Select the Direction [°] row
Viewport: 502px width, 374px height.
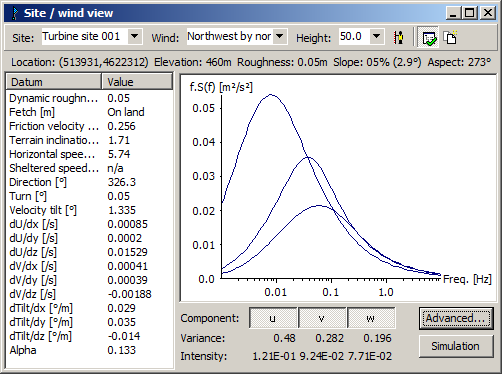coord(89,182)
